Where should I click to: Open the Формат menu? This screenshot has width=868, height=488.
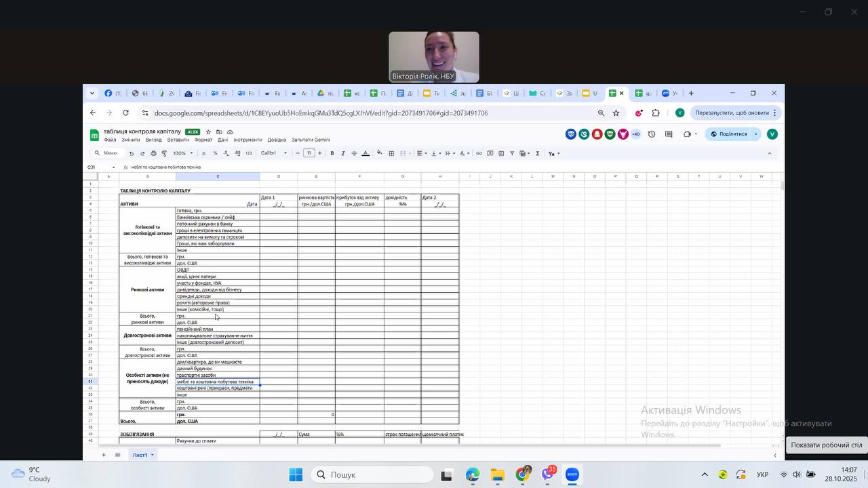click(203, 140)
